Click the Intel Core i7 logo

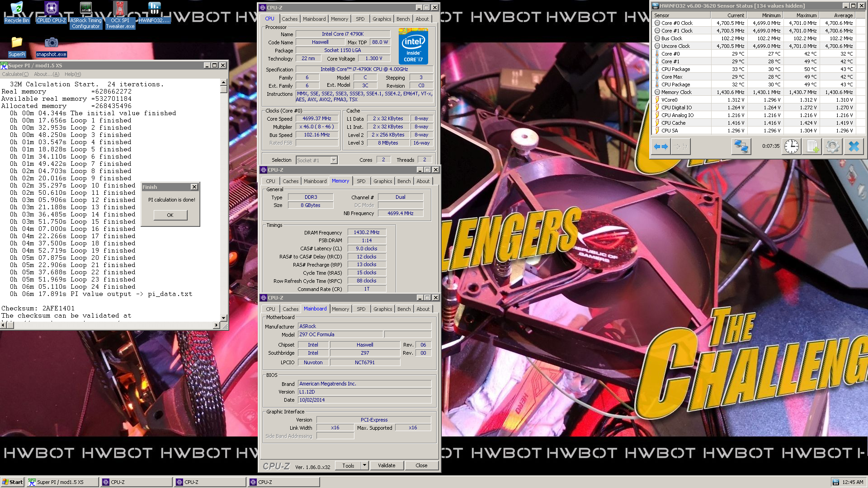tap(413, 46)
